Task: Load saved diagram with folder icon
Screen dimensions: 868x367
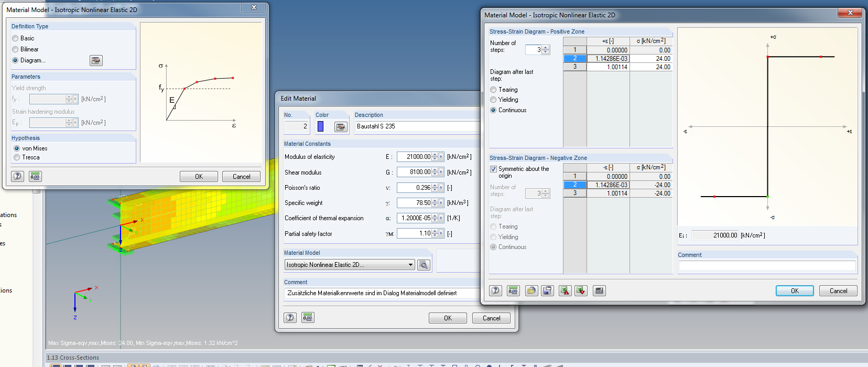Action: tap(531, 290)
